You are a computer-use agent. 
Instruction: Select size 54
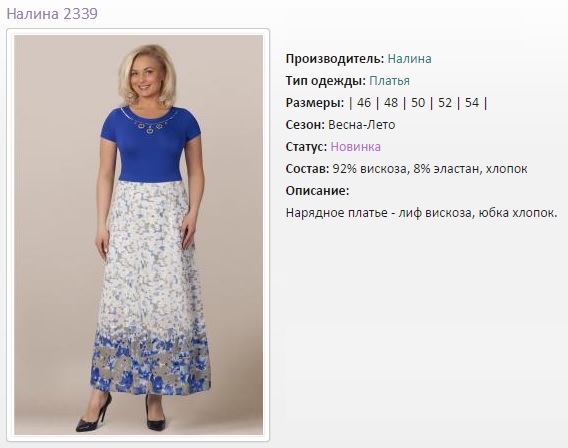tap(472, 103)
